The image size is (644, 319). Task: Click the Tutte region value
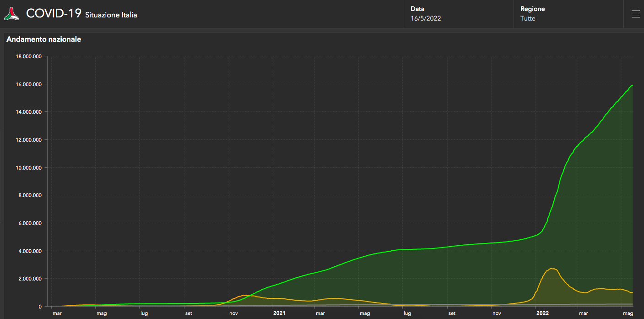[x=528, y=19]
